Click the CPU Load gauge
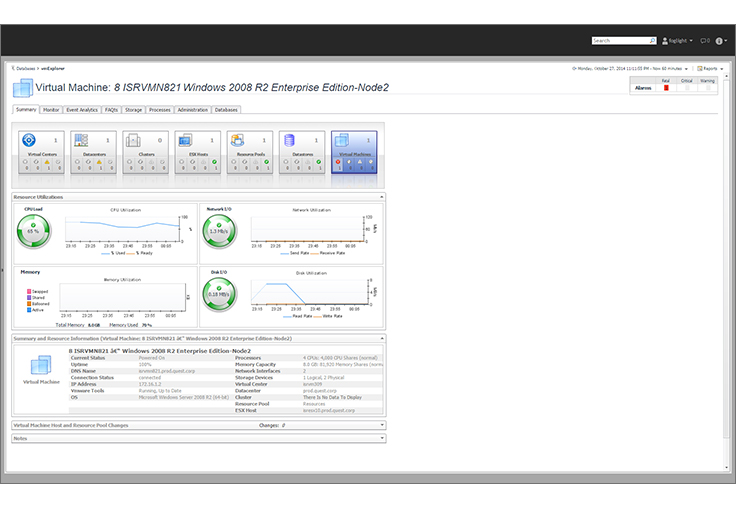Image resolution: width=736 pixels, height=508 pixels. [x=34, y=231]
